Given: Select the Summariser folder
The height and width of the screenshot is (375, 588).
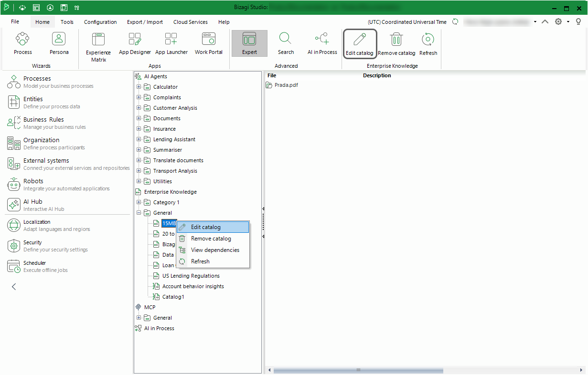Looking at the screenshot, I should tap(168, 150).
